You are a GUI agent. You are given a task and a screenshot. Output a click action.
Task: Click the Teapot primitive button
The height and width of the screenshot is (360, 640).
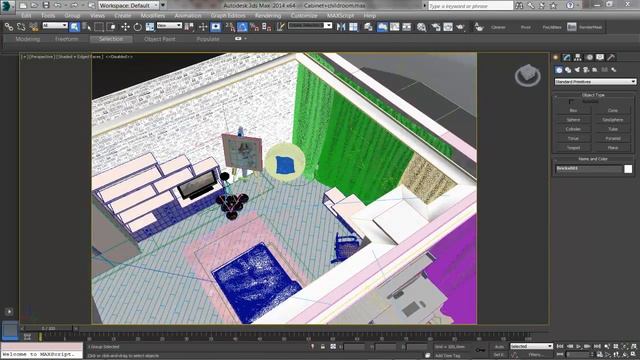[x=573, y=148]
